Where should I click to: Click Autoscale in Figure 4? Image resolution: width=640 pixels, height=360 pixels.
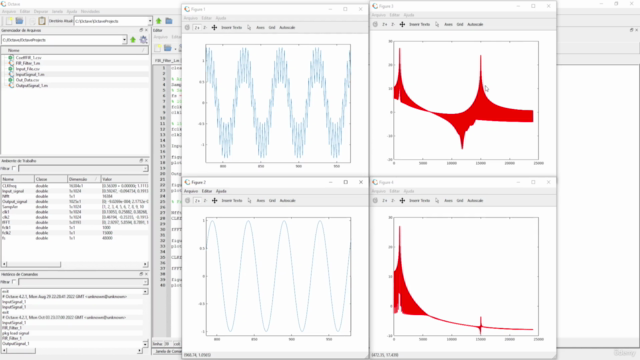[475, 200]
